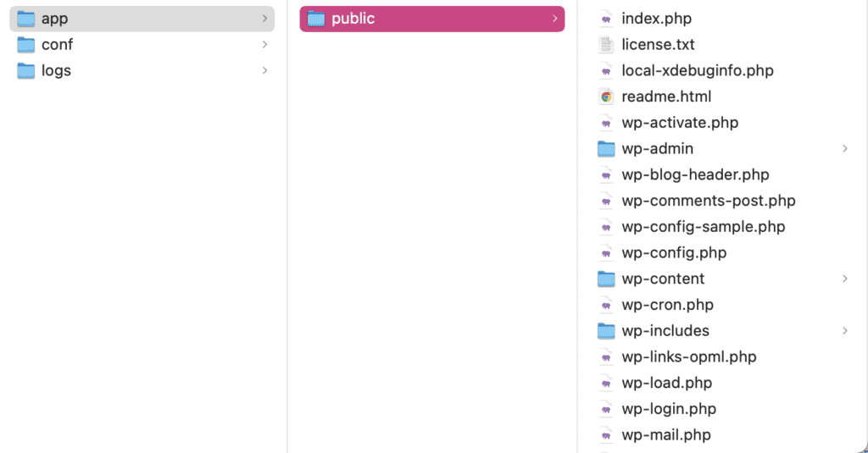Select the 'wp-login.php' file name
The image size is (868, 453).
[670, 409]
